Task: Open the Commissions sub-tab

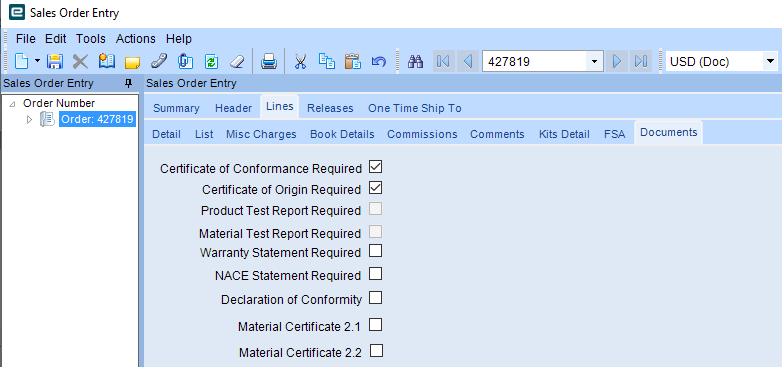Action: click(422, 134)
